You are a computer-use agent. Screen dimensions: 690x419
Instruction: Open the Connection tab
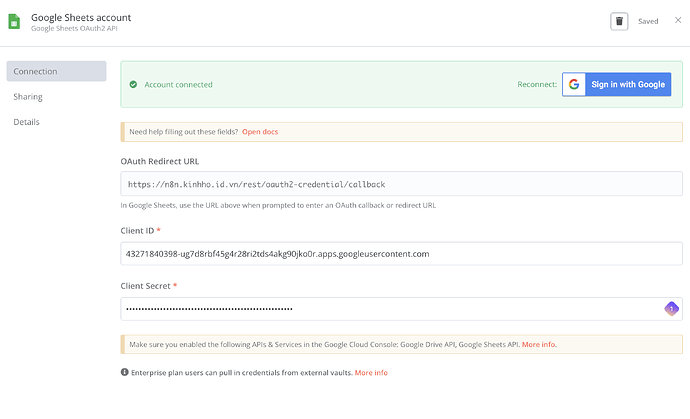pos(56,71)
